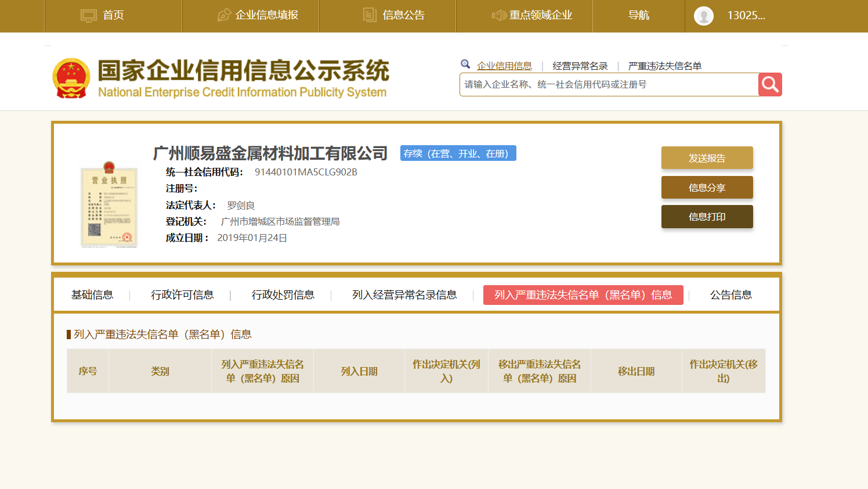Select the 公告信息 tab

click(730, 295)
